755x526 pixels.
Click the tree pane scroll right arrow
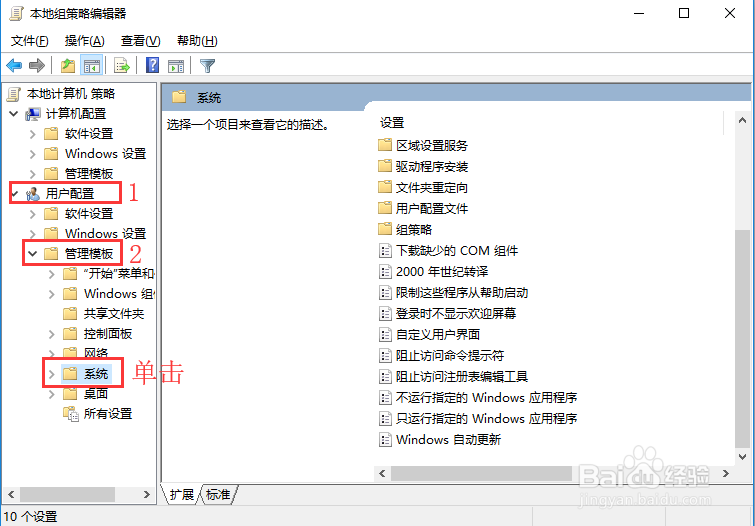click(x=147, y=494)
